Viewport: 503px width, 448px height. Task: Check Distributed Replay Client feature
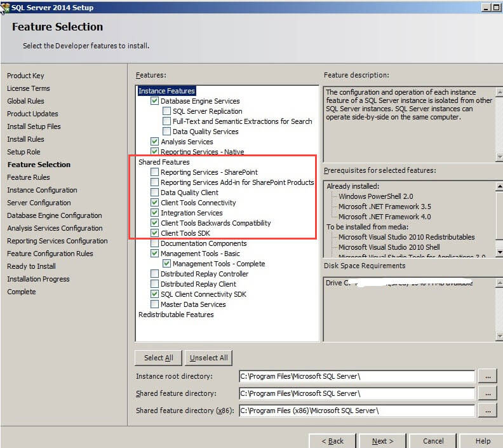pos(154,284)
